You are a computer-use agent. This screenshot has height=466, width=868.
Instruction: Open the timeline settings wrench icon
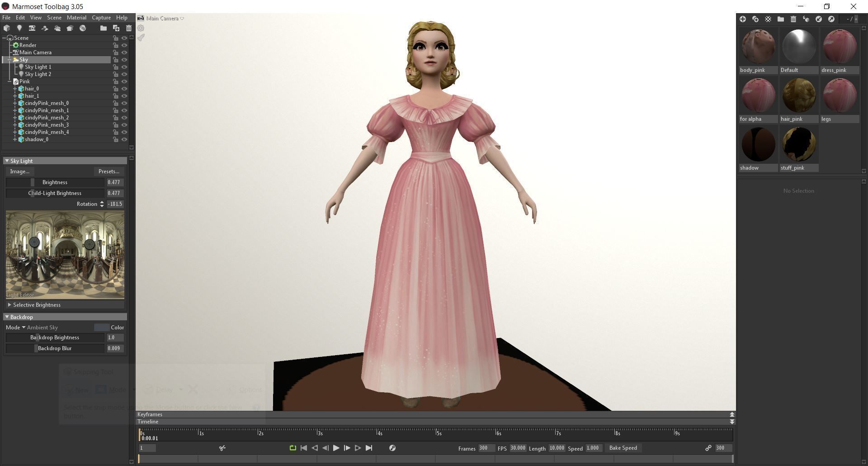(x=392, y=448)
